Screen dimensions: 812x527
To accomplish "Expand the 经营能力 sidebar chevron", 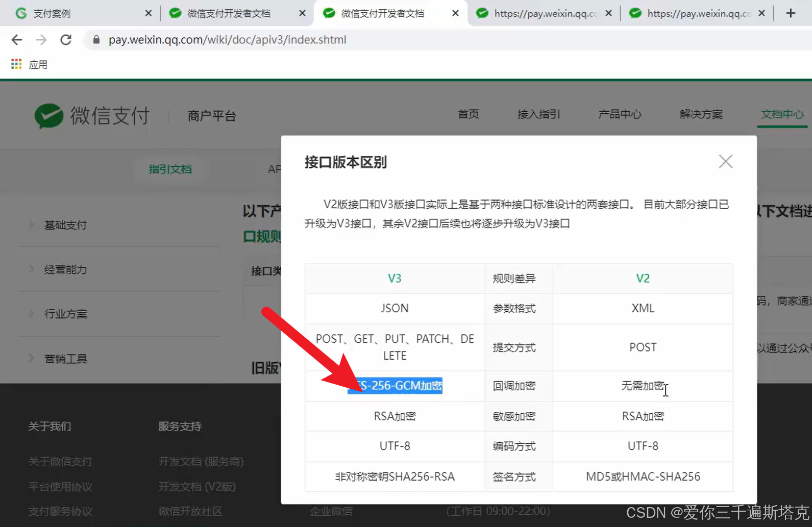I will 31,269.
